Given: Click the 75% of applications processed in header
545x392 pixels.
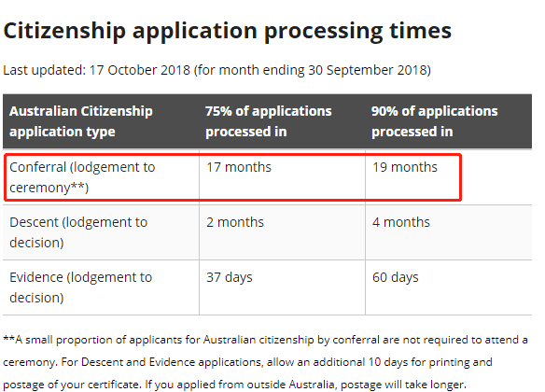Looking at the screenshot, I should click(x=269, y=121).
